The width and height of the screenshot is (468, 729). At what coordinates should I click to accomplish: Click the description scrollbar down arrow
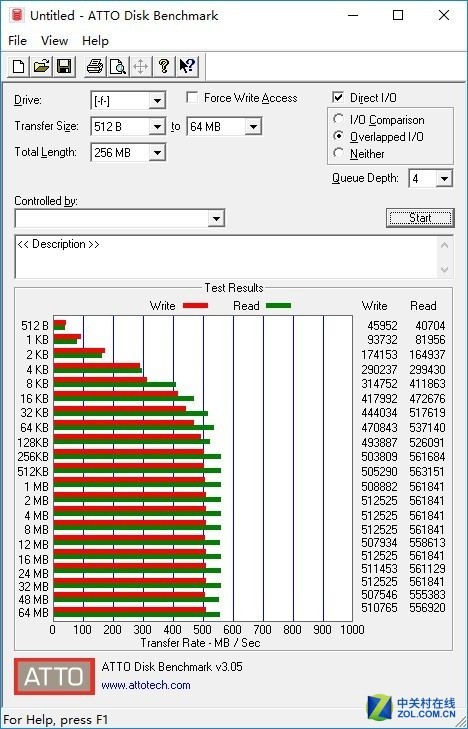pos(444,269)
